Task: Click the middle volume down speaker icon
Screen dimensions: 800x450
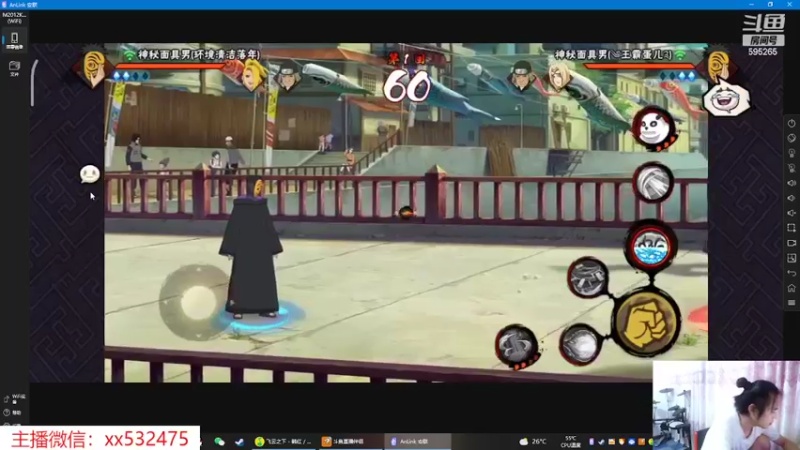Action: pyautogui.click(x=791, y=198)
